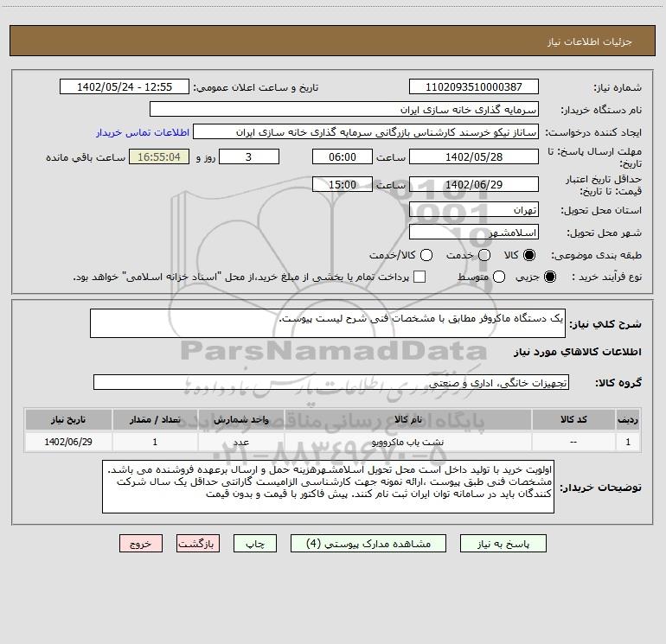
Task: Click the unit cell عدد
Action: pos(240,442)
